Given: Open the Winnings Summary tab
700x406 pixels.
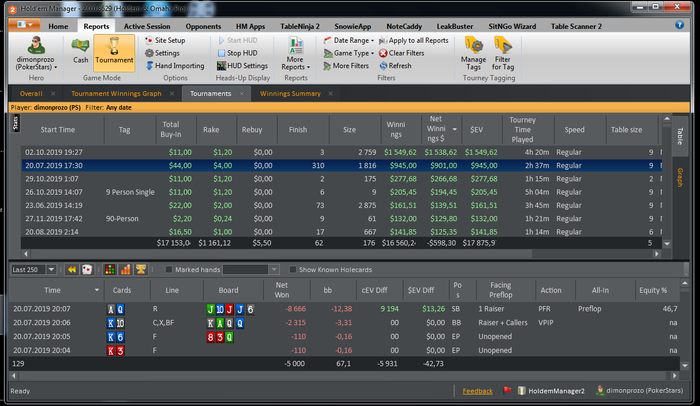Looking at the screenshot, I should (290, 93).
